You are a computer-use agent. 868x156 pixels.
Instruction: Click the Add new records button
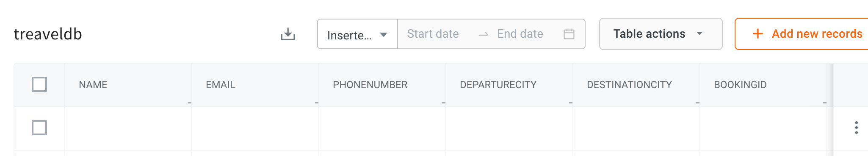click(x=802, y=34)
